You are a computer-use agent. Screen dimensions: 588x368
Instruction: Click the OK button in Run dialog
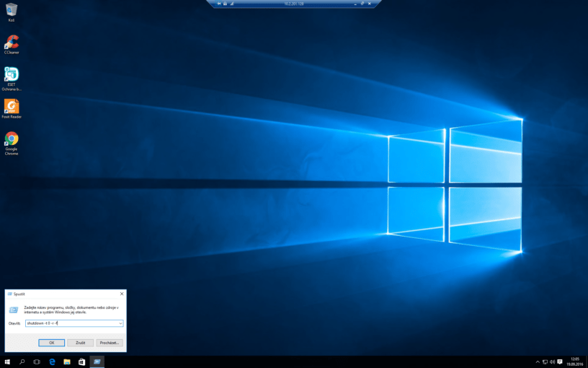pyautogui.click(x=52, y=343)
